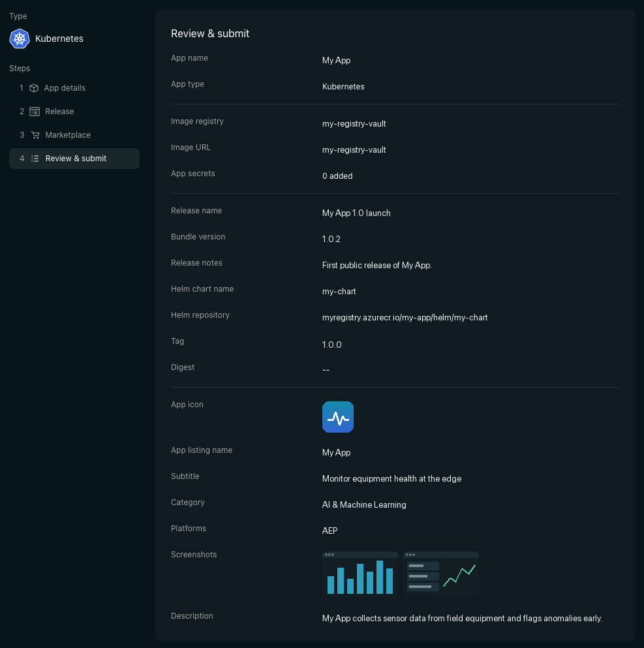Image resolution: width=644 pixels, height=648 pixels.
Task: Click the Tag value '1.0.0'
Action: tap(331, 345)
